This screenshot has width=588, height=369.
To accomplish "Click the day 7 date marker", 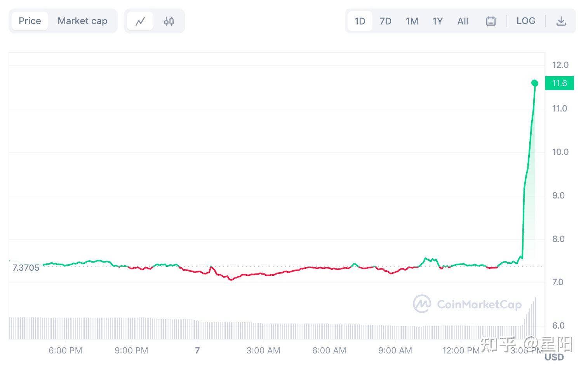I will [x=197, y=350].
